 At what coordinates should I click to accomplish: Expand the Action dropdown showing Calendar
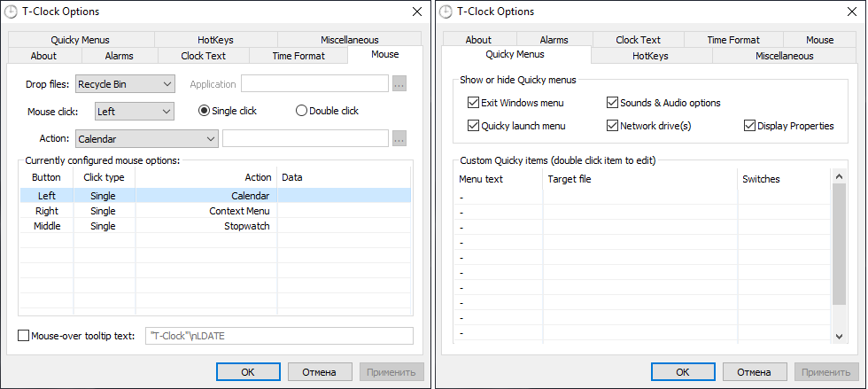147,139
